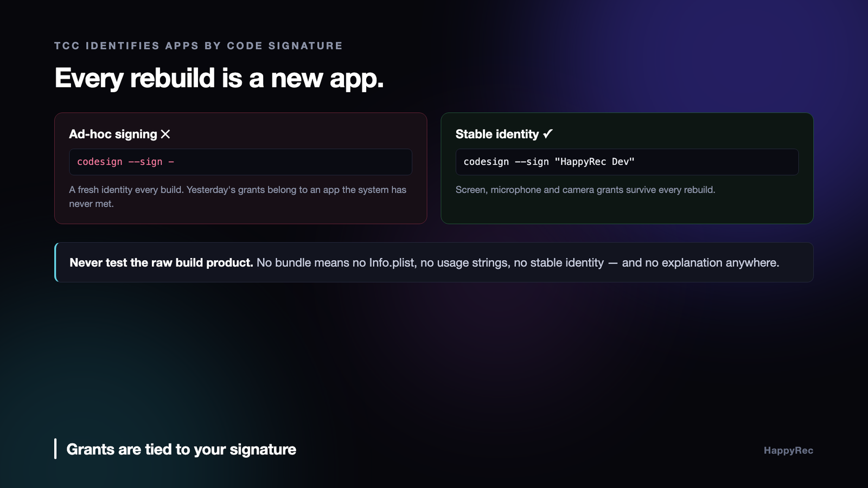Click the TCC identifies apps subtitle text
This screenshot has height=488, width=868.
pos(198,46)
